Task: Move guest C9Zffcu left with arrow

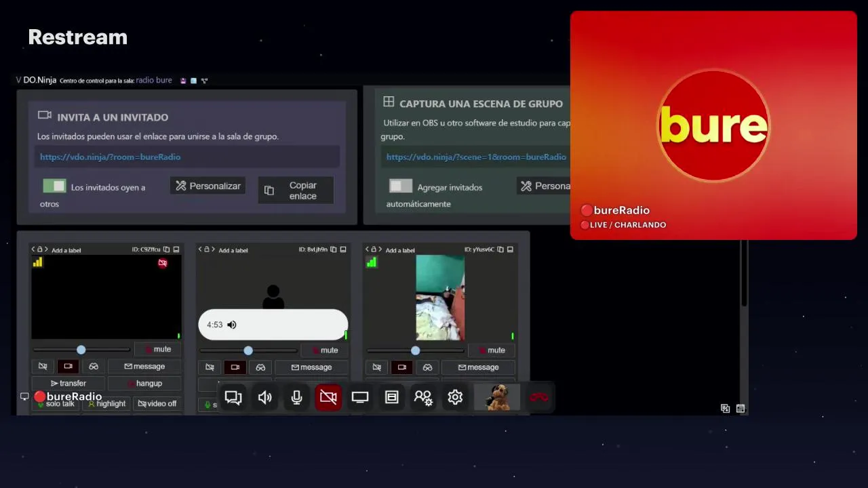Action: coord(33,249)
